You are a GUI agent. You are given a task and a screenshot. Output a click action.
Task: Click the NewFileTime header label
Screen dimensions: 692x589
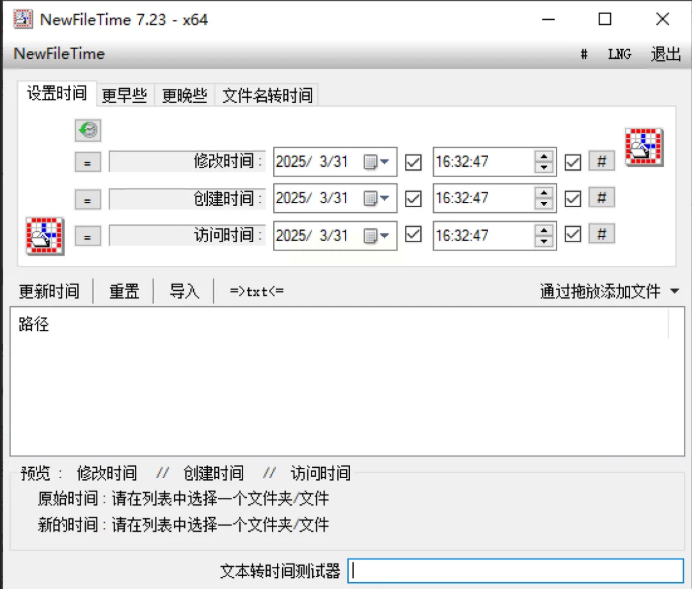pos(59,54)
